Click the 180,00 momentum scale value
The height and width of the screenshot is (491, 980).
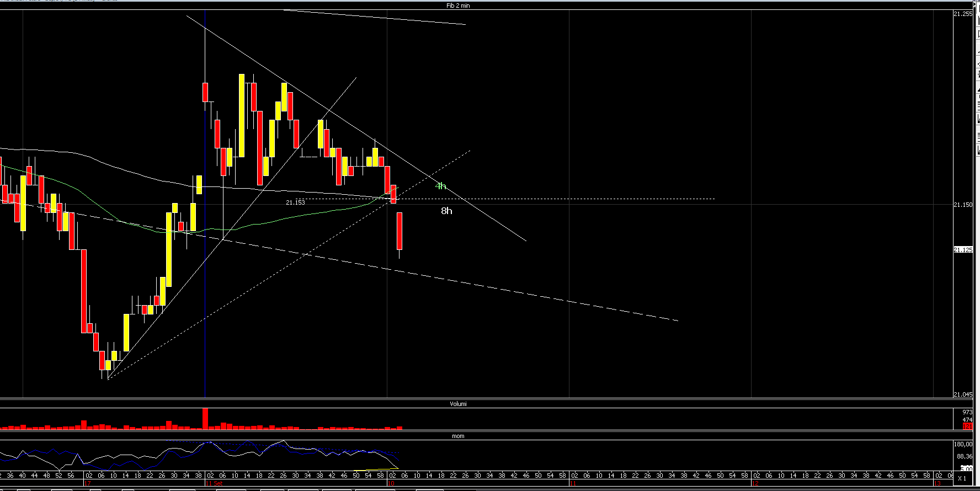963,444
